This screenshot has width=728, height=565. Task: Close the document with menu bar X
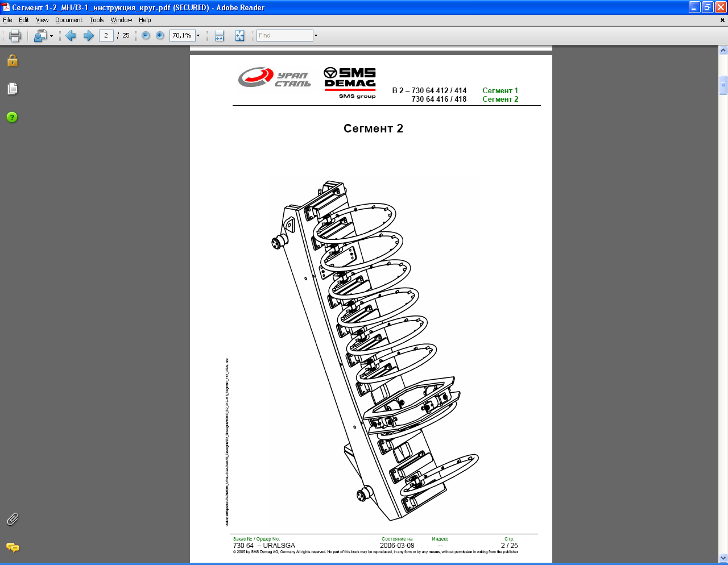[722, 20]
